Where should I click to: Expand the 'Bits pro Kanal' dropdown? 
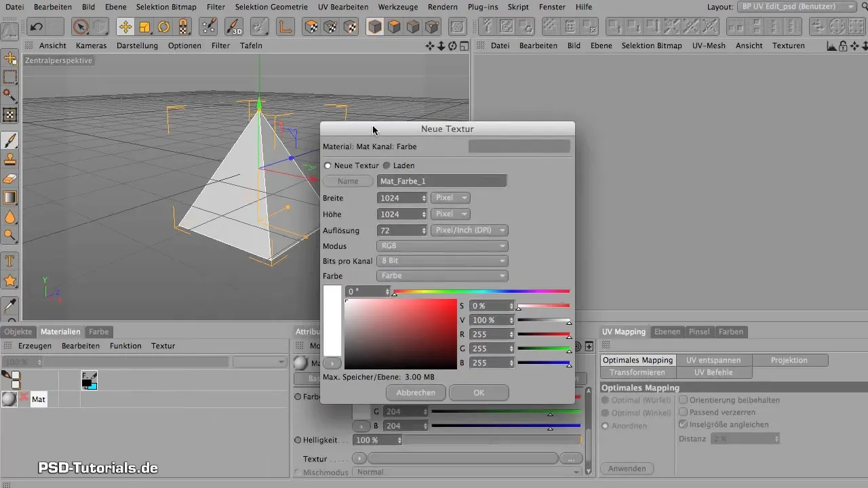(442, 261)
